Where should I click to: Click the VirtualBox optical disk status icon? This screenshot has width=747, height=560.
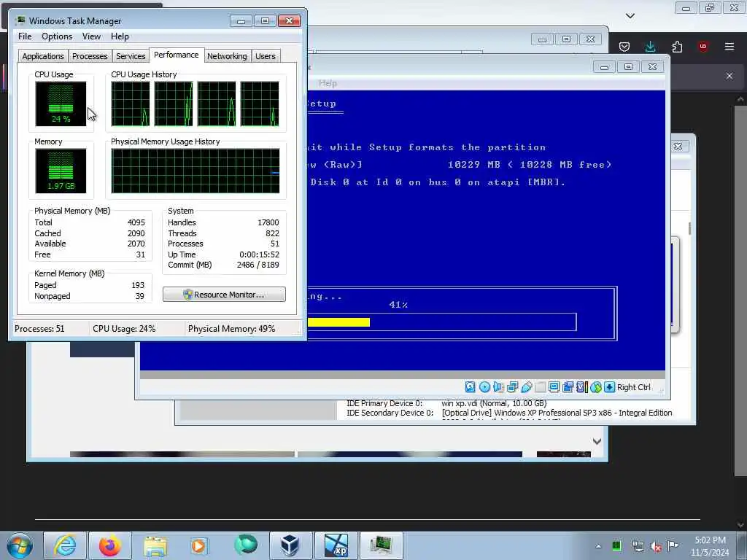[484, 387]
